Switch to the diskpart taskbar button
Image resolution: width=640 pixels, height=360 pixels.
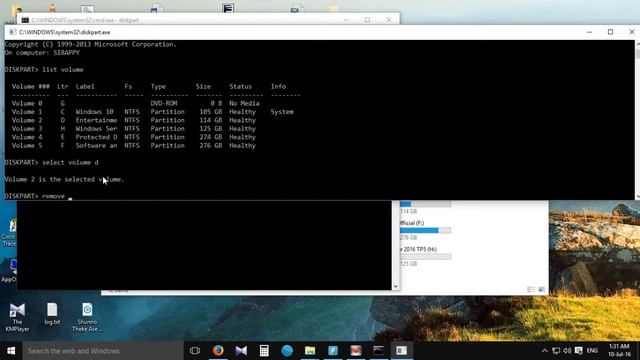click(402, 351)
